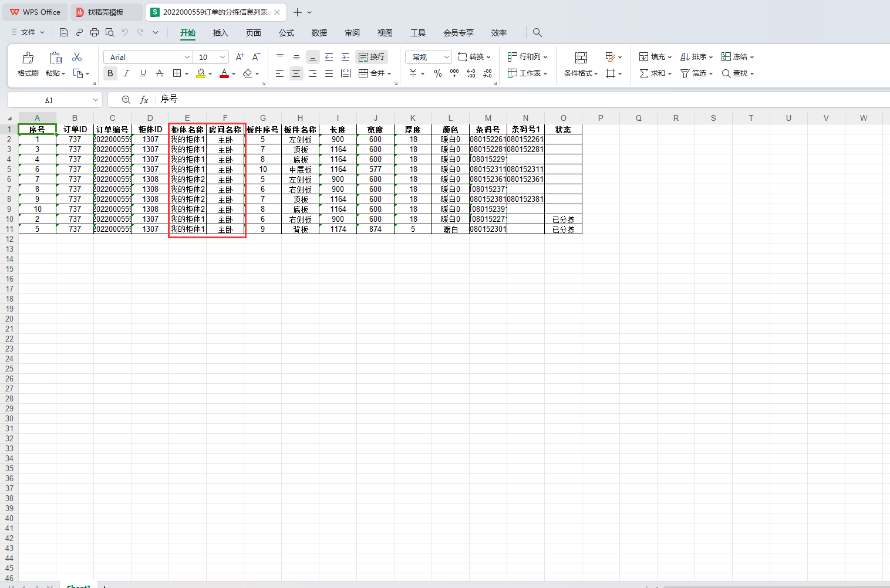Click the formula bar input showing 序号
The height and width of the screenshot is (588, 890).
(x=522, y=100)
